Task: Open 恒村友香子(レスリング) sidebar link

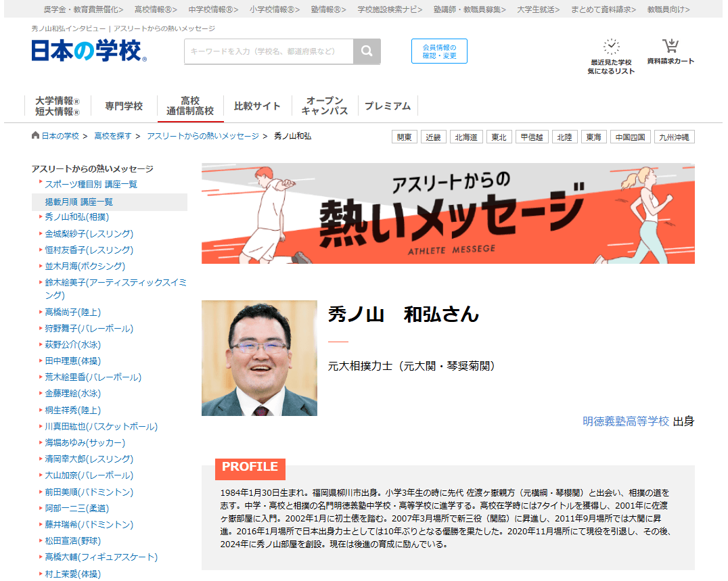Action: [89, 250]
